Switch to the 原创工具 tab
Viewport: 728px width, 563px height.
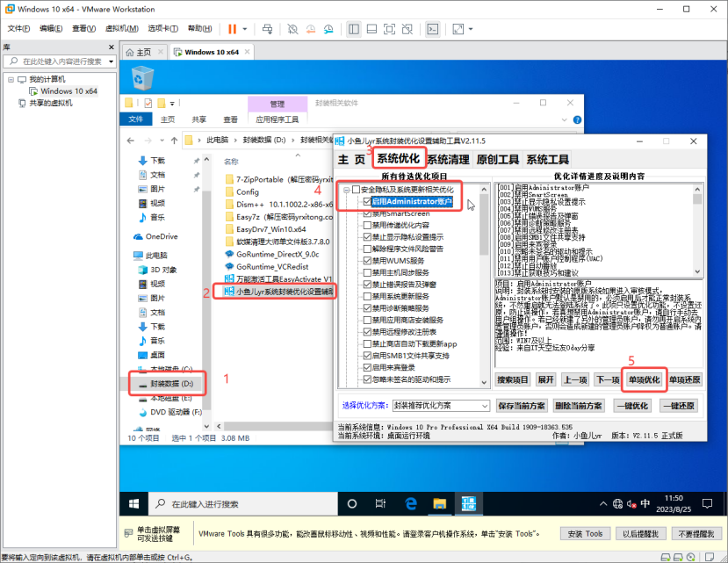pyautogui.click(x=498, y=160)
